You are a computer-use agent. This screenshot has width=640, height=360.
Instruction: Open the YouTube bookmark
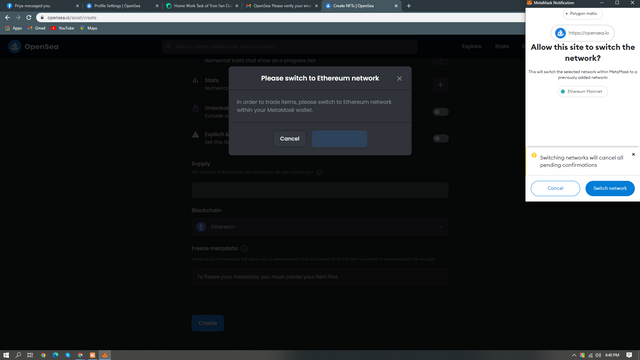point(62,28)
